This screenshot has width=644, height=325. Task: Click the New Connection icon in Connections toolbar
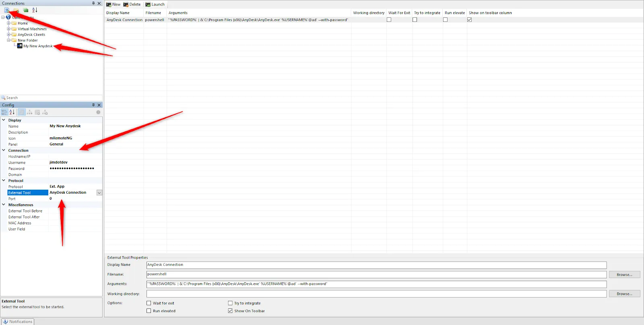(7, 10)
